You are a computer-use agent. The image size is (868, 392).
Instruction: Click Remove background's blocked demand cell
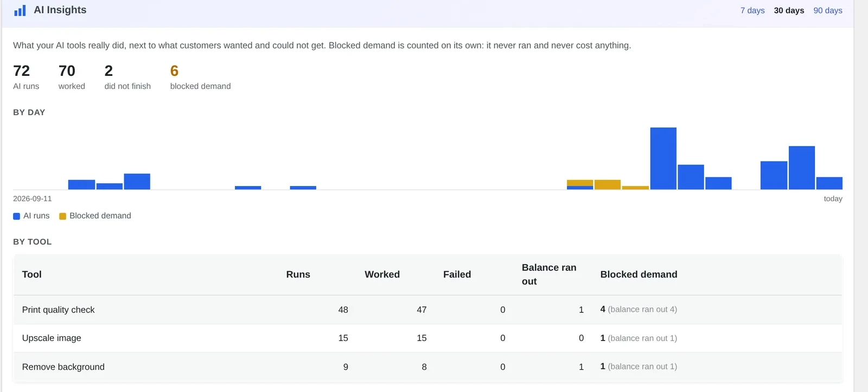639,366
